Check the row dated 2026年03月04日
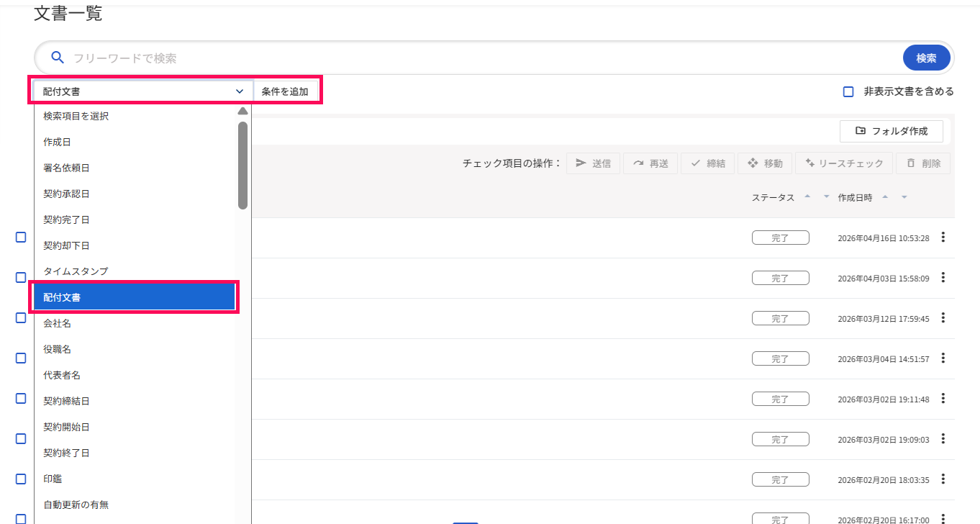Image resolution: width=980 pixels, height=524 pixels. click(21, 358)
